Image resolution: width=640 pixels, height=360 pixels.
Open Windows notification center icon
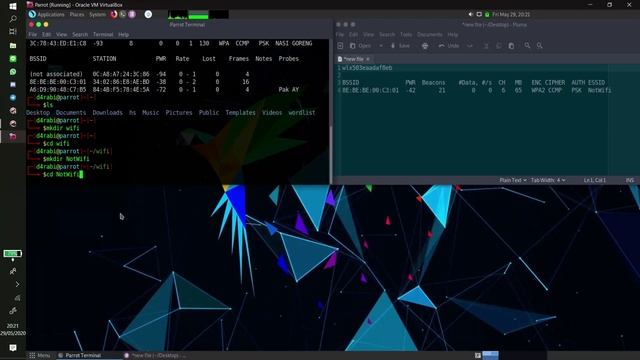(13, 348)
